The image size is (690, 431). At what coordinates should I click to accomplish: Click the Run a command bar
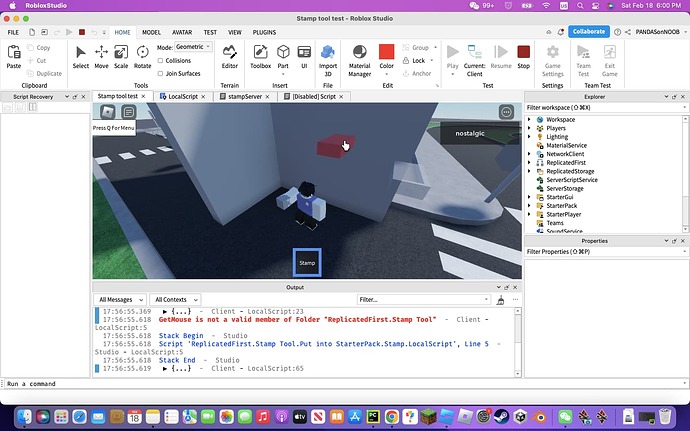coord(343,384)
